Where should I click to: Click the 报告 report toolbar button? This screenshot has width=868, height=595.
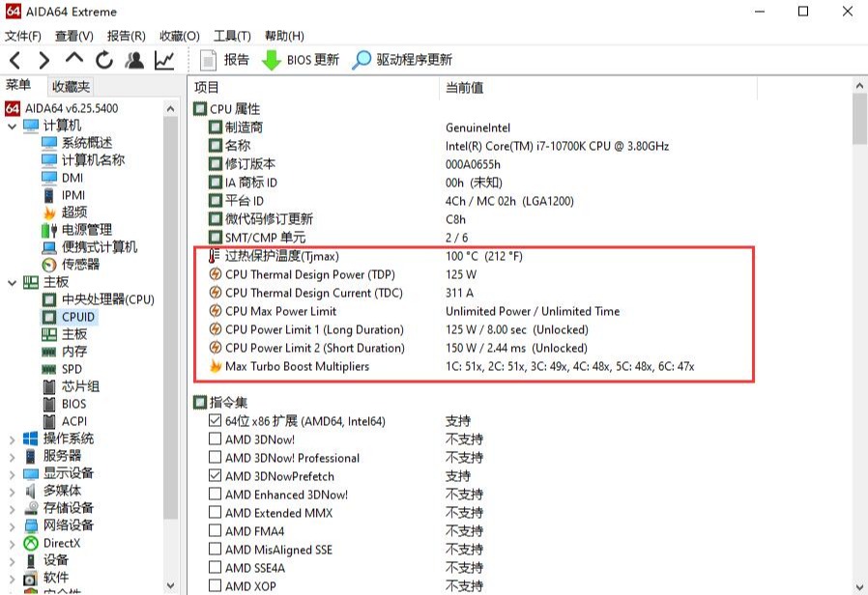pos(224,60)
